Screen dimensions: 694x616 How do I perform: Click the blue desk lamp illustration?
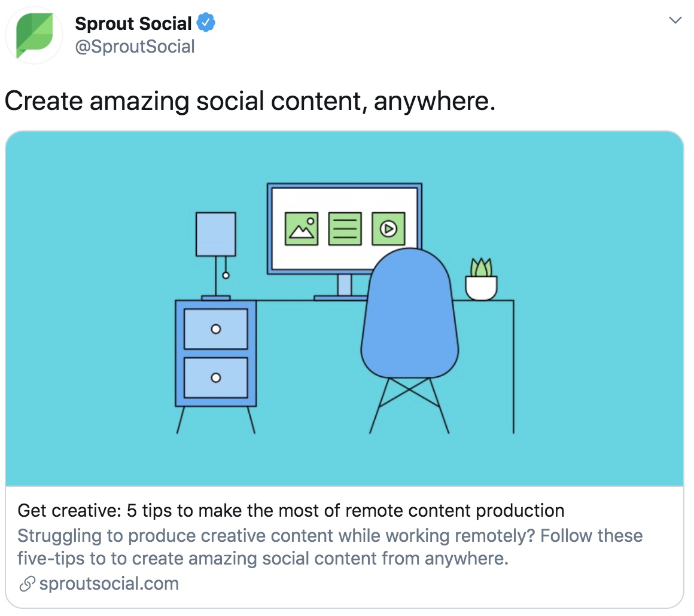point(216,256)
